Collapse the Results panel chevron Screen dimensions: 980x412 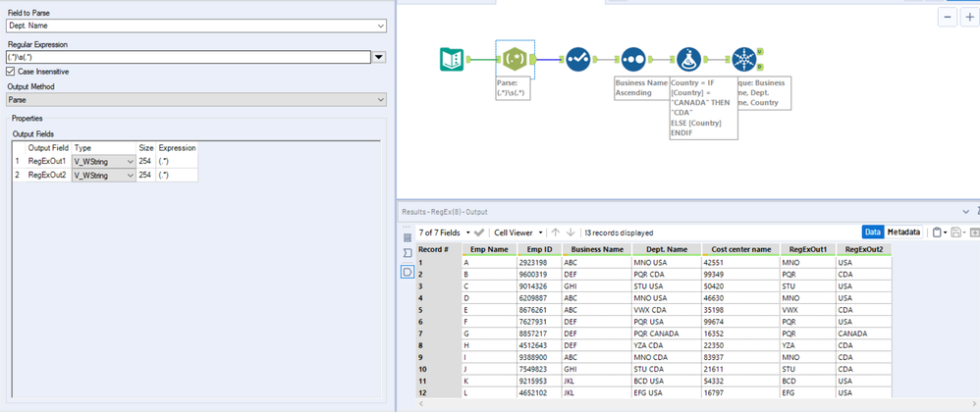[x=965, y=212]
